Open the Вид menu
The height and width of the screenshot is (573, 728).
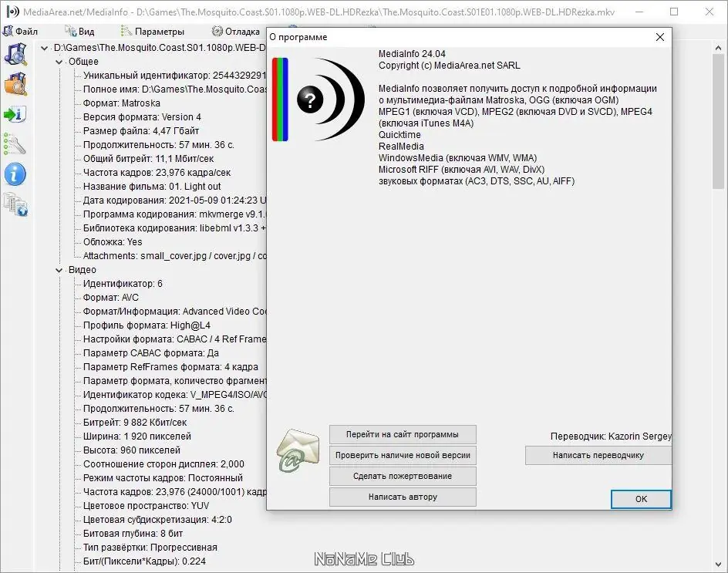click(x=80, y=31)
